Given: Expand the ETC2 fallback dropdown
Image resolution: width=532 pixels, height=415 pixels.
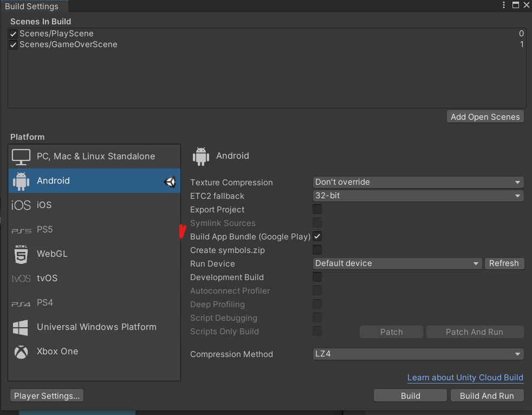Looking at the screenshot, I should (x=418, y=196).
